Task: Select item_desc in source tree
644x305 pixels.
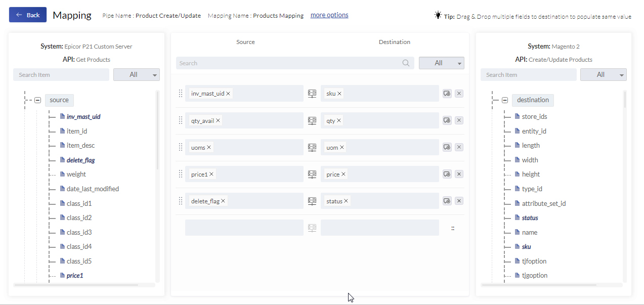Action: (x=81, y=145)
